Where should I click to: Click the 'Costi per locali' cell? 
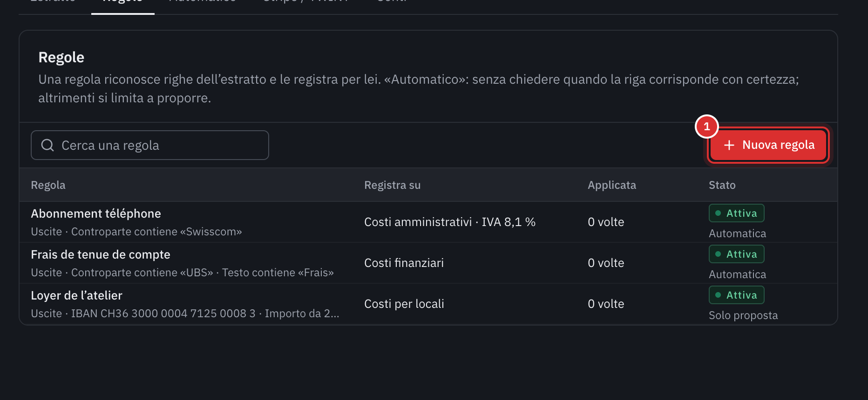pyautogui.click(x=404, y=304)
